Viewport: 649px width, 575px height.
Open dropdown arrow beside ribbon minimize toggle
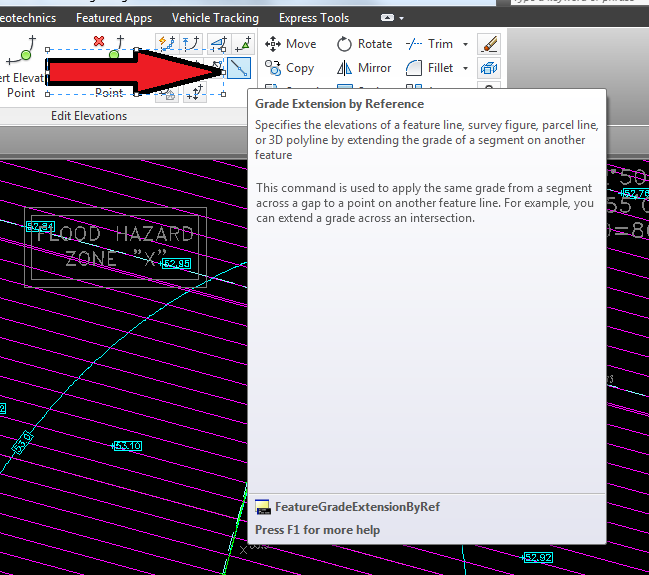[401, 18]
